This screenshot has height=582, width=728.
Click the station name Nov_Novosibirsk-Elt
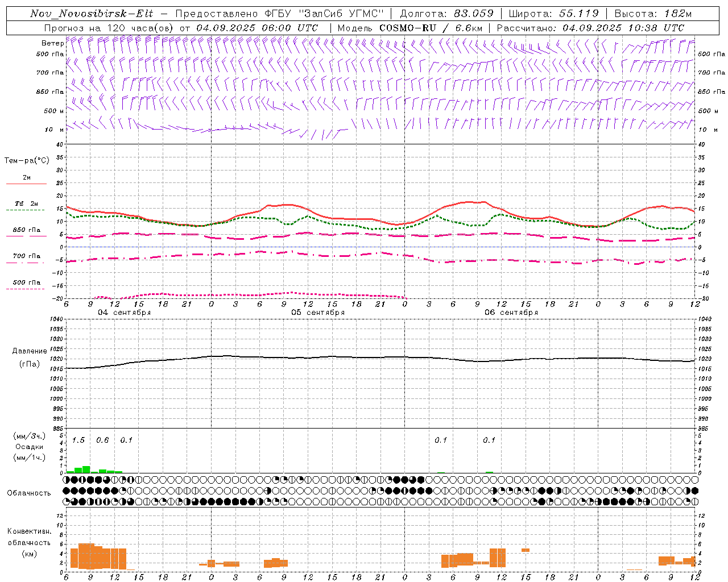point(92,14)
